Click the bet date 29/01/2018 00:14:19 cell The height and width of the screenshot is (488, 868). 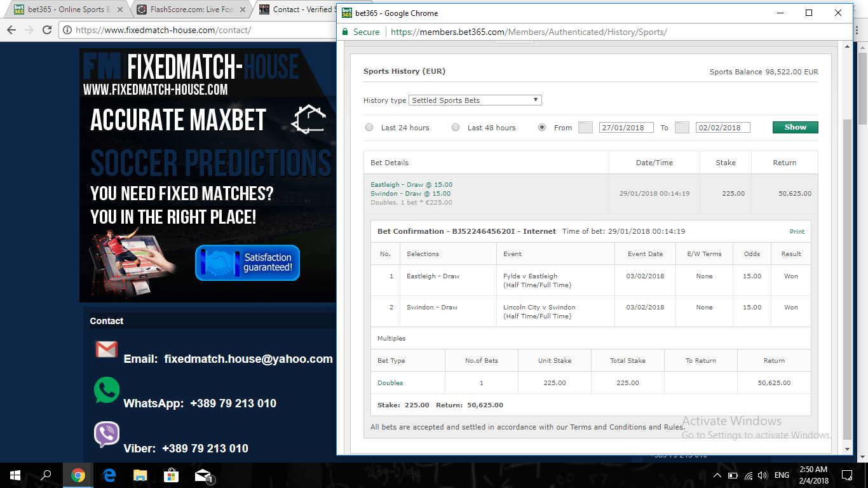pyautogui.click(x=654, y=194)
